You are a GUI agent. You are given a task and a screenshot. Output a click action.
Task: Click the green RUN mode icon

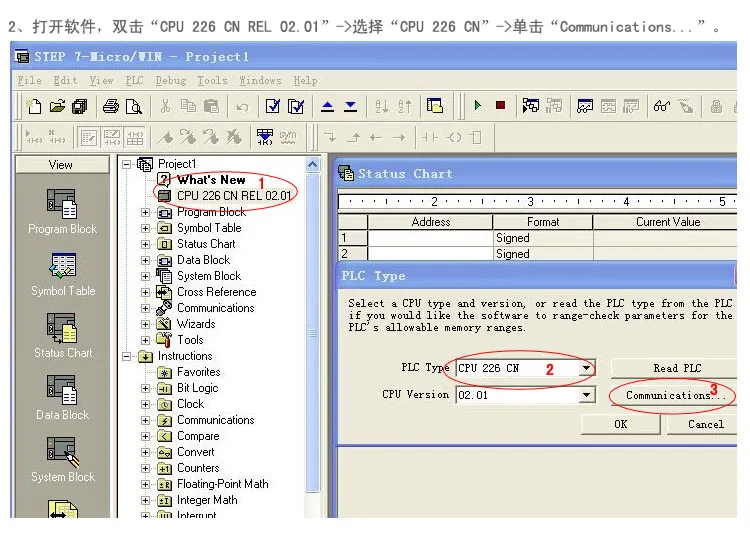coord(477,105)
